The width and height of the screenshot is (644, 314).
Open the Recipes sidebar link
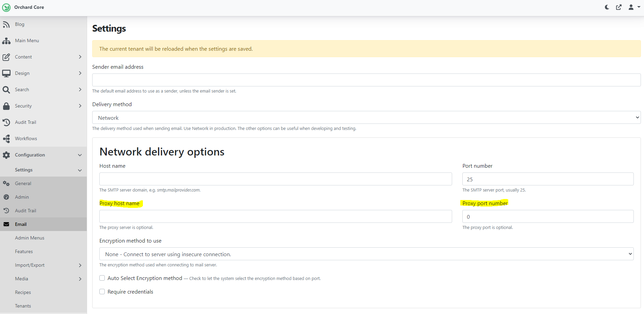pos(23,293)
